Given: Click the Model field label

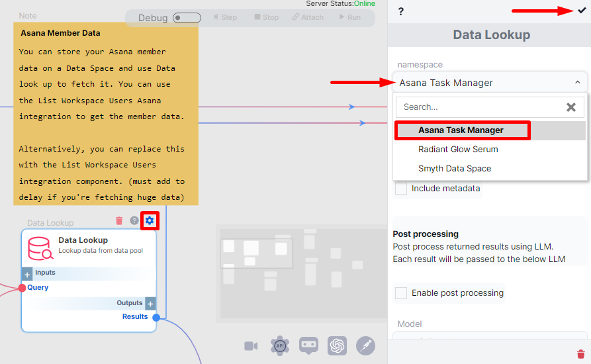Looking at the screenshot, I should [x=409, y=324].
